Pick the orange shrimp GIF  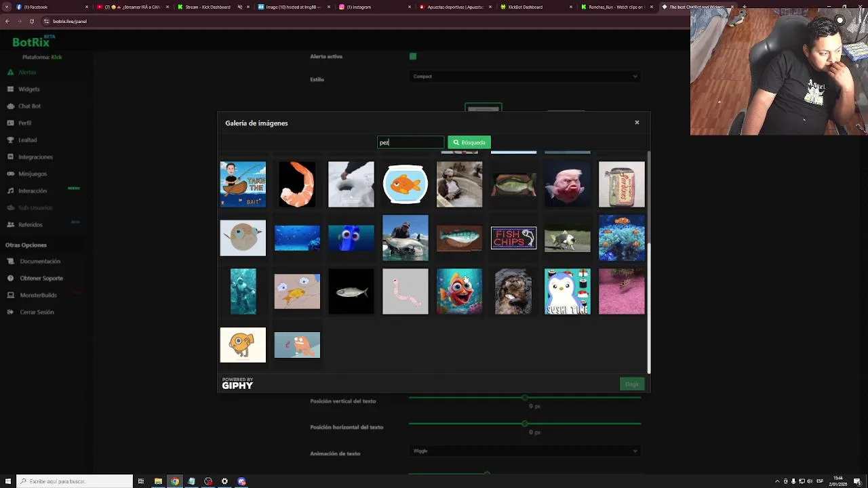(x=297, y=184)
